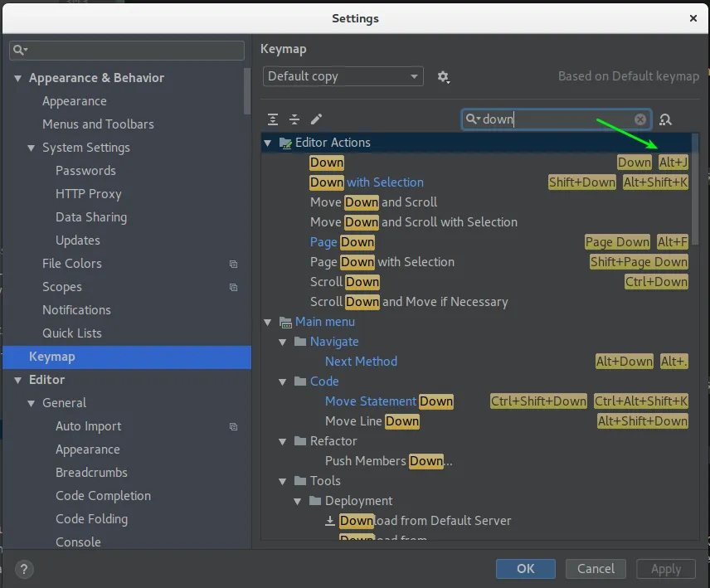Click the Refactor folder icon
The height and width of the screenshot is (588, 710).
pyautogui.click(x=300, y=441)
